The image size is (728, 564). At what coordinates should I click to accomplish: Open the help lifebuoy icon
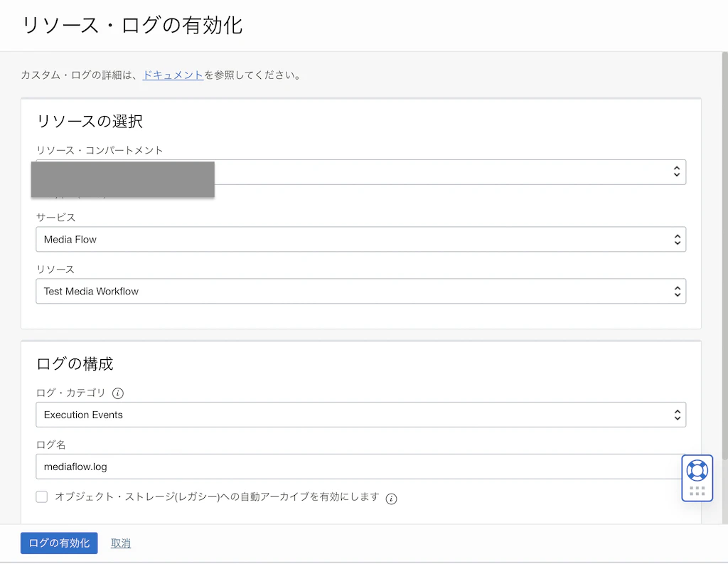697,471
